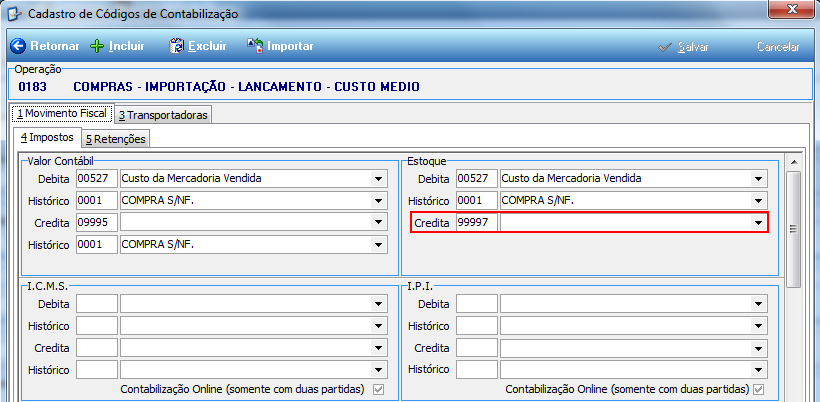Click the Excluir trash icon

click(x=177, y=46)
